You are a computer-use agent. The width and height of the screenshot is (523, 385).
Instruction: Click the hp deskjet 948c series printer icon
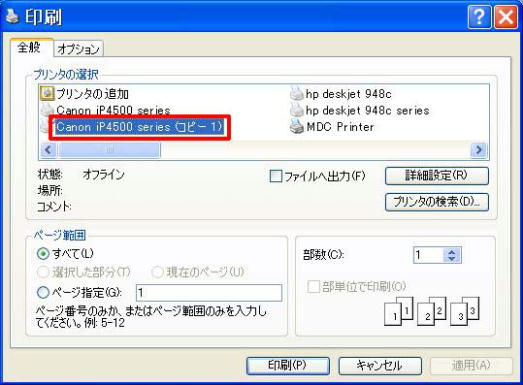(296, 110)
